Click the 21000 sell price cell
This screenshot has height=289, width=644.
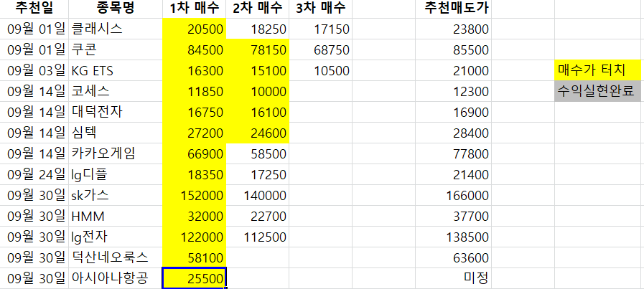coord(454,70)
